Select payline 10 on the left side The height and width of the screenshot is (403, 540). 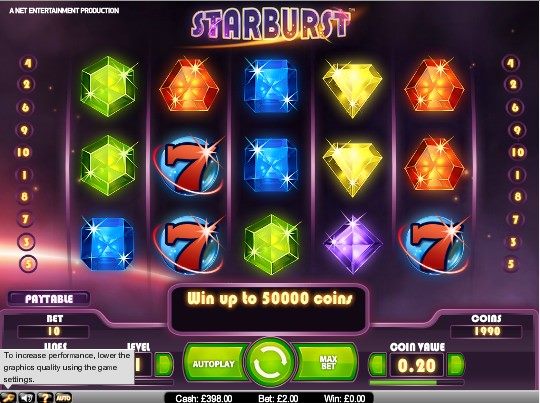pos(24,152)
